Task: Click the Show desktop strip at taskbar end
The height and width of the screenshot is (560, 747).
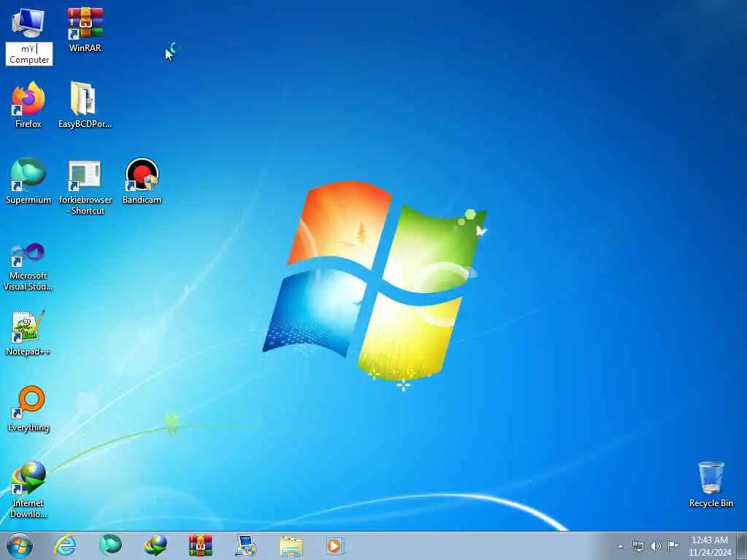Action: point(742,545)
